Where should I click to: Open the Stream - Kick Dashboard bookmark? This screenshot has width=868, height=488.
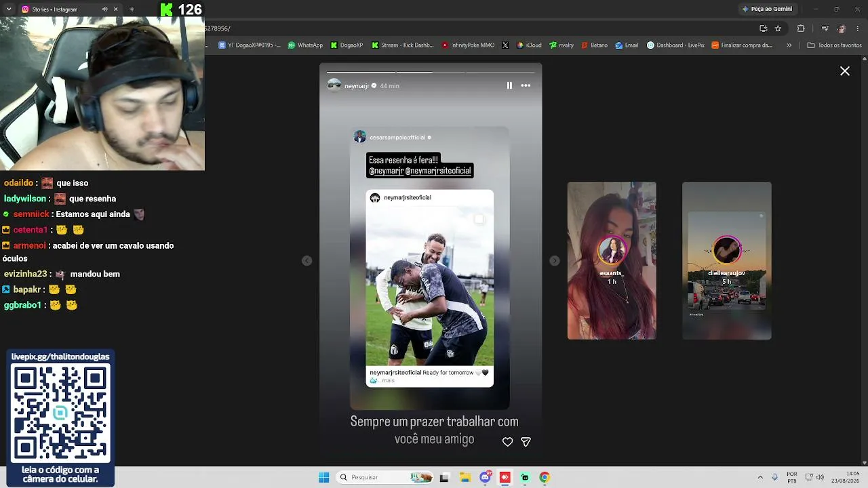pyautogui.click(x=402, y=45)
